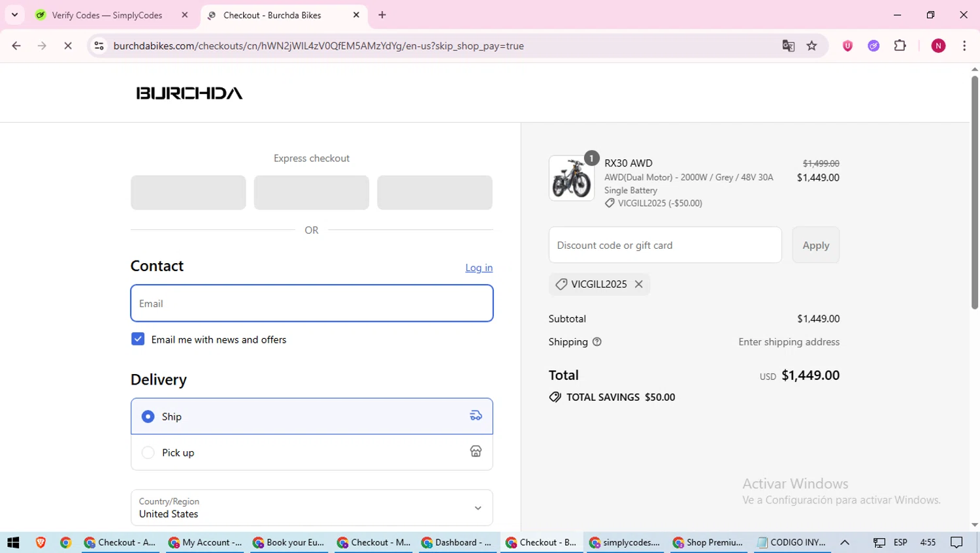Go back to previous page
Screen dimensions: 980x553
click(16, 46)
